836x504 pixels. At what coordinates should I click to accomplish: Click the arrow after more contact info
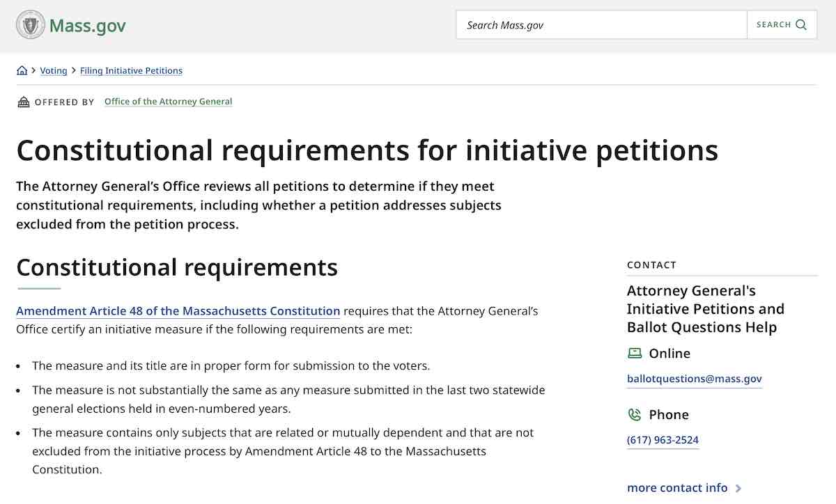pos(738,489)
